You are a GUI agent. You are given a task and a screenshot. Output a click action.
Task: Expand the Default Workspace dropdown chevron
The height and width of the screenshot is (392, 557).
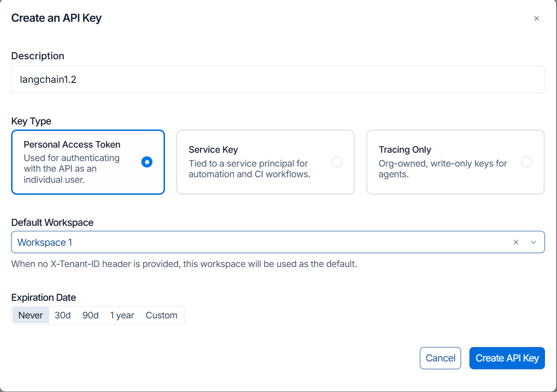click(x=533, y=242)
